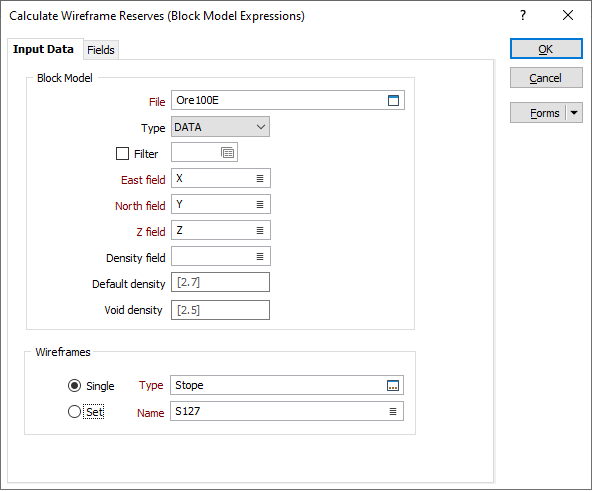Select the Input Data tab
Screen dimensions: 592x491
click(43, 49)
